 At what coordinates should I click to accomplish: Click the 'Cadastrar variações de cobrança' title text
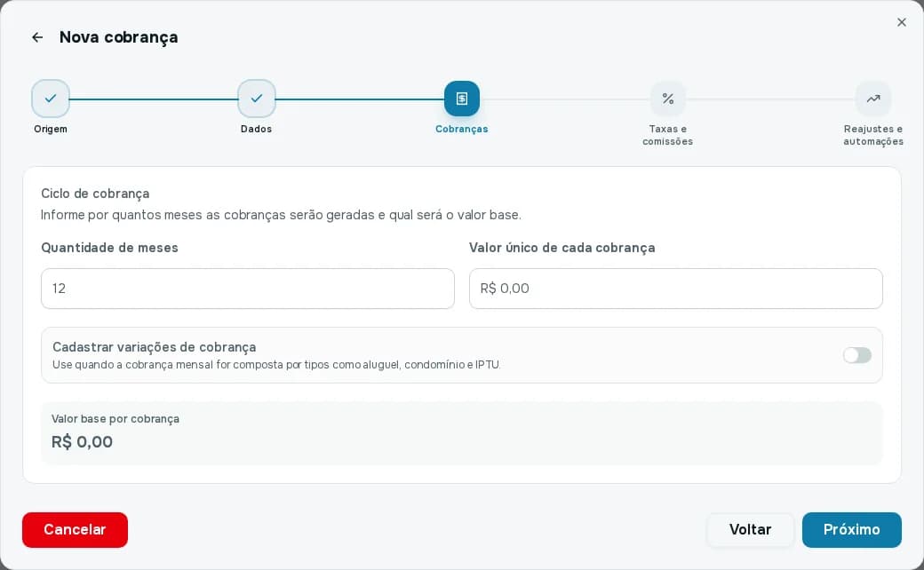(155, 347)
